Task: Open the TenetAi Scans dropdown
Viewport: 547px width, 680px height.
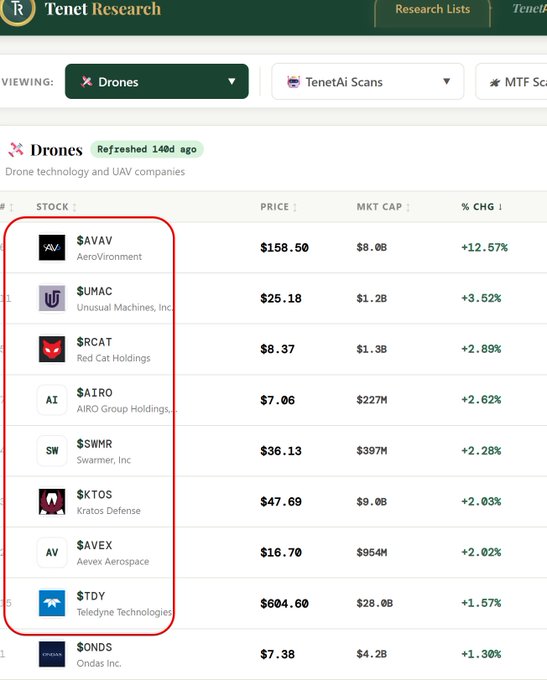Action: (x=367, y=82)
